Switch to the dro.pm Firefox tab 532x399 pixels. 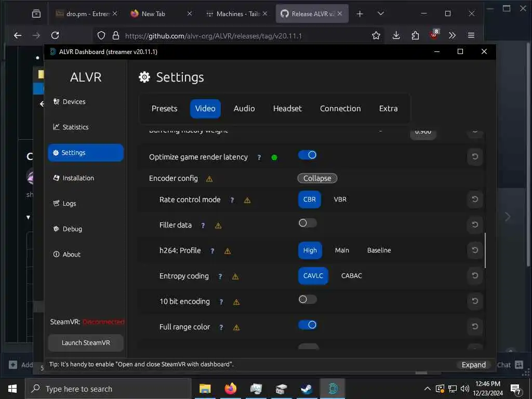click(x=86, y=14)
